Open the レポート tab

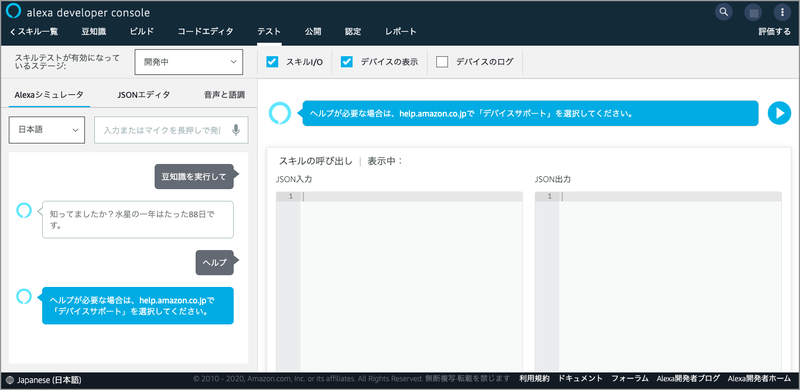pos(401,32)
